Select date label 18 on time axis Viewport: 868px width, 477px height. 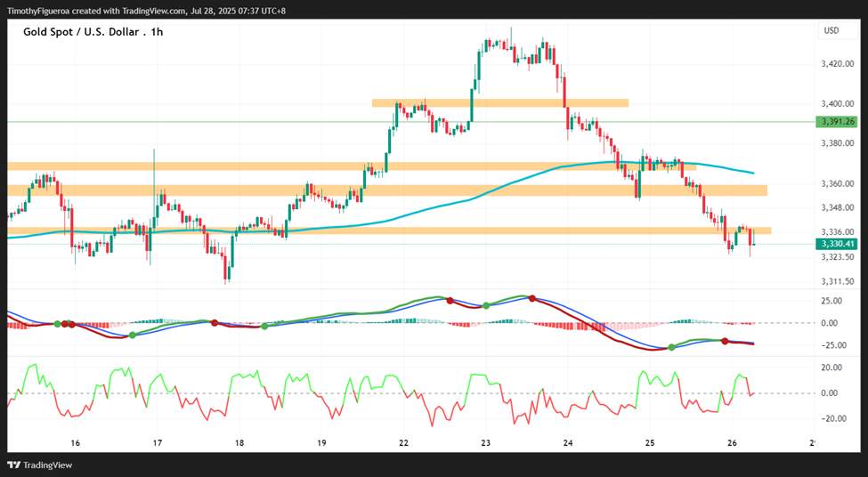tap(239, 443)
